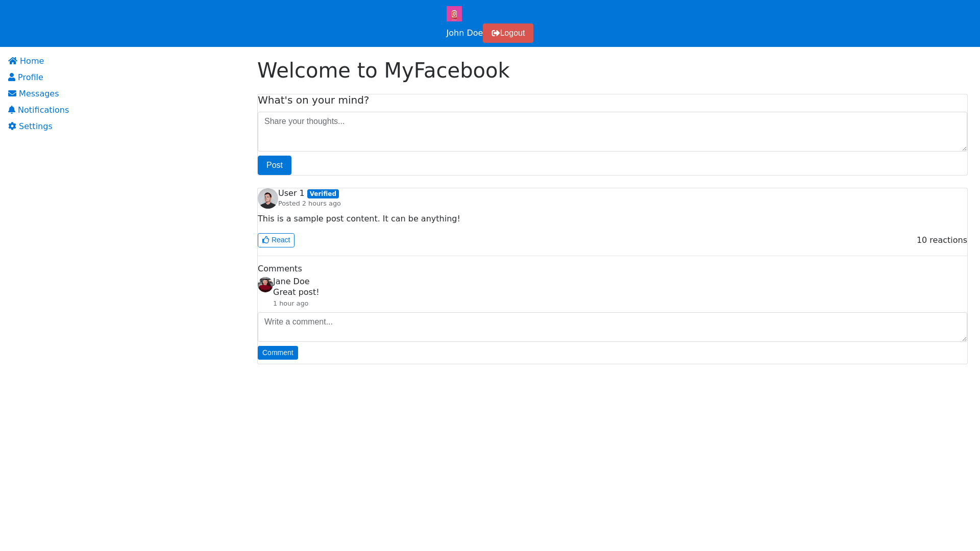This screenshot has height=551, width=980.
Task: Click the Settings gear icon
Action: 12,127
